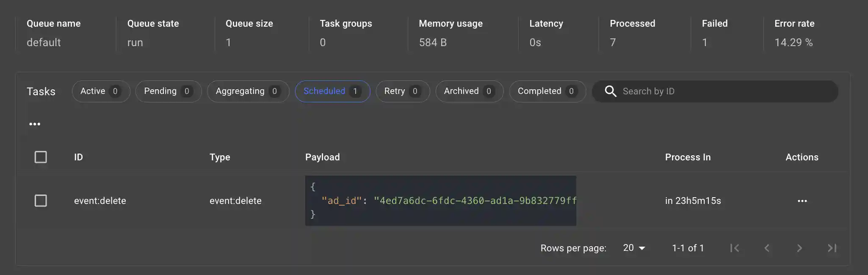868x275 pixels.
Task: Switch to the Completed tasks tab
Action: click(x=547, y=91)
